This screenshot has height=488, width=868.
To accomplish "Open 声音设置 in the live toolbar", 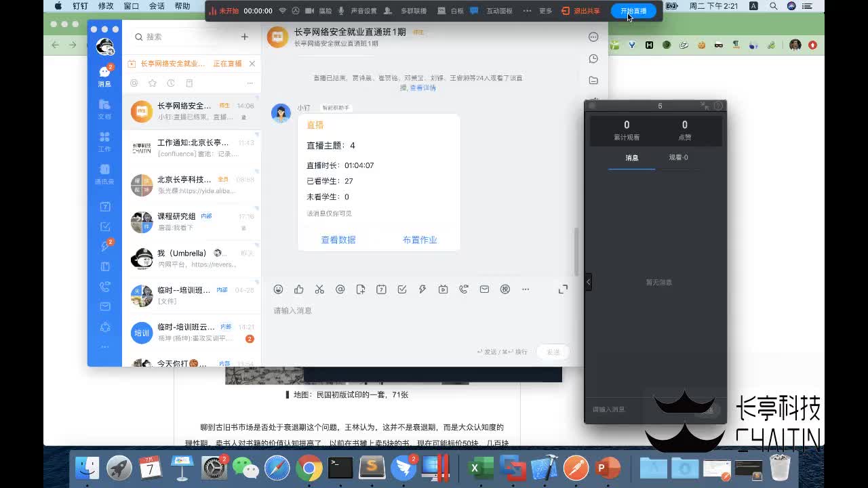I will 357,11.
